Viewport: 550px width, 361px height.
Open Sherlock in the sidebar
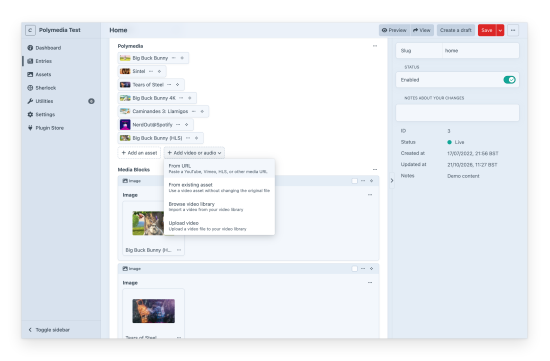[x=42, y=88]
